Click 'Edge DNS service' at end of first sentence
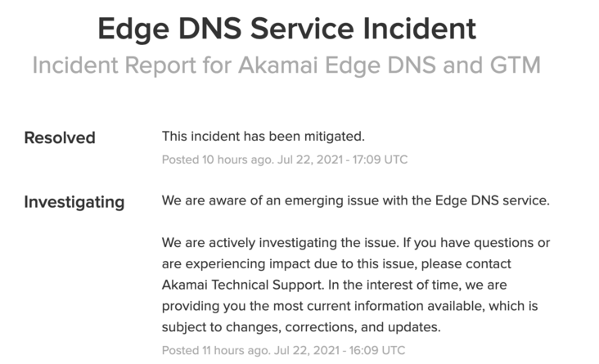Viewport: 599px width, 364px height. tap(493, 200)
